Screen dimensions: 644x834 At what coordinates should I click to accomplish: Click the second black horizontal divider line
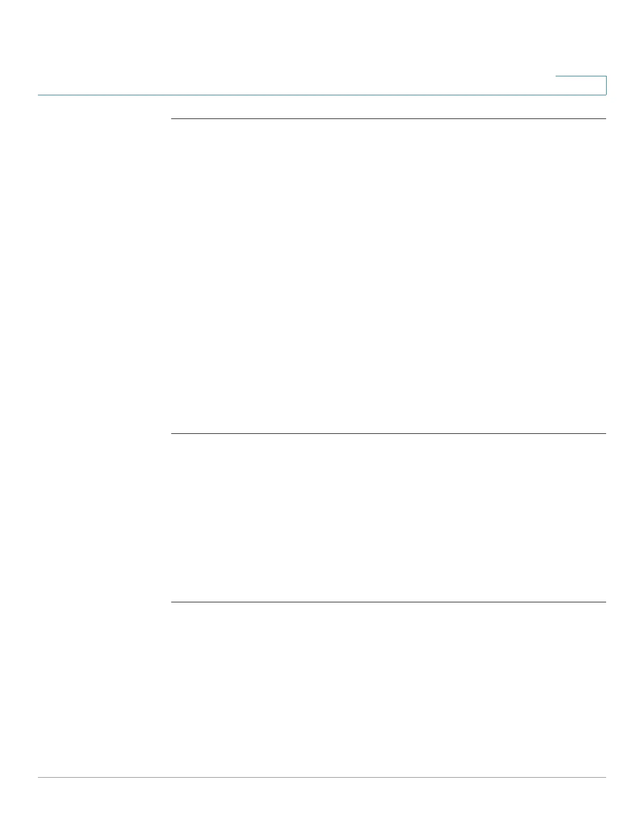coord(389,433)
